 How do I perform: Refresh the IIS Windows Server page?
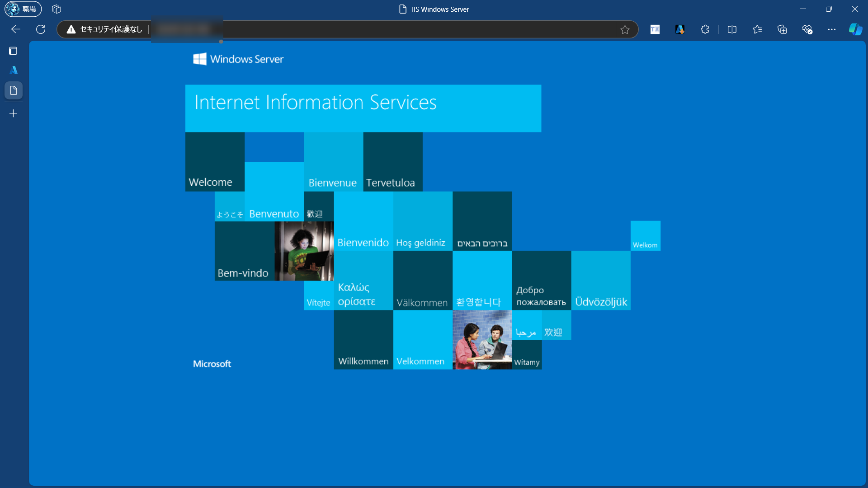pyautogui.click(x=41, y=29)
